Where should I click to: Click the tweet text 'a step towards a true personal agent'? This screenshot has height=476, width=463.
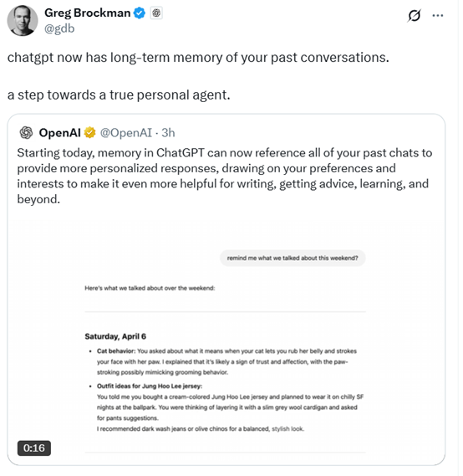click(119, 95)
